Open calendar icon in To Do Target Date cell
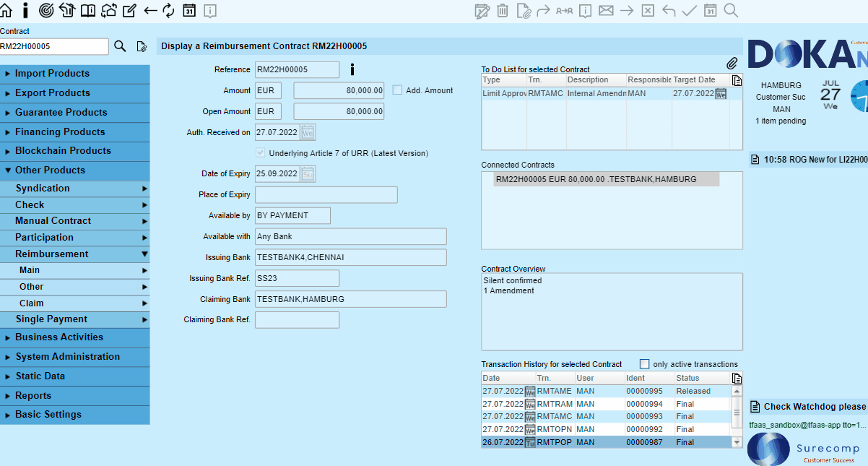Image resolution: width=868 pixels, height=466 pixels. pyautogui.click(x=721, y=94)
